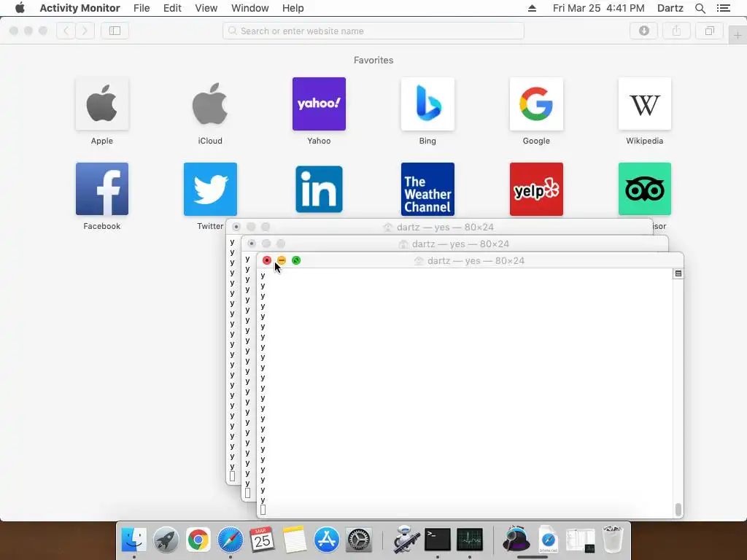The height and width of the screenshot is (560, 747).
Task: Open the Google favorite
Action: (536, 104)
